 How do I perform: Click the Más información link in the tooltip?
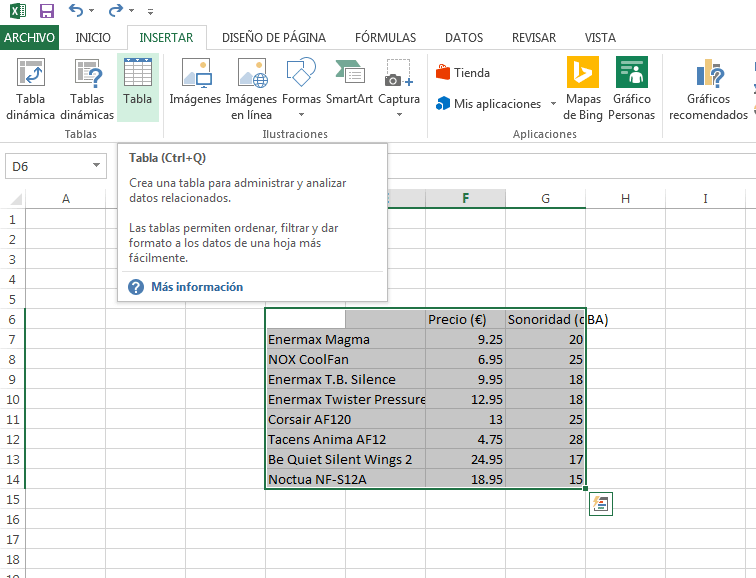pos(197,287)
